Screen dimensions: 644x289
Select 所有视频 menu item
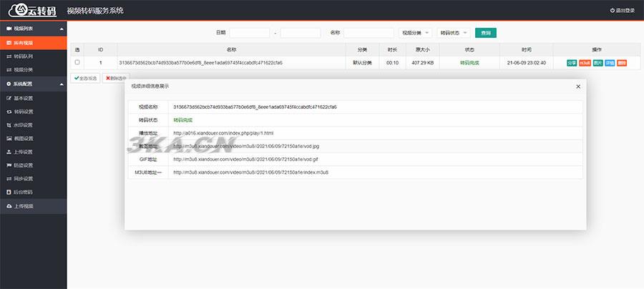24,42
